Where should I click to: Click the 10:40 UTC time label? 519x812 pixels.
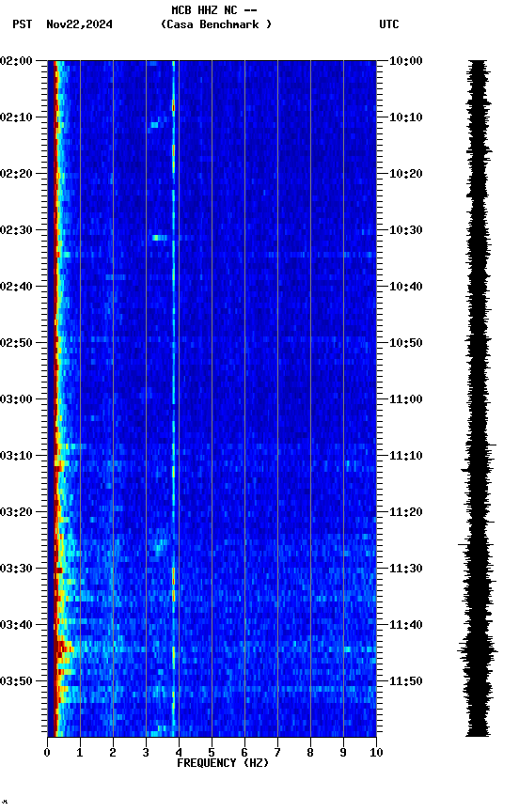click(406, 287)
